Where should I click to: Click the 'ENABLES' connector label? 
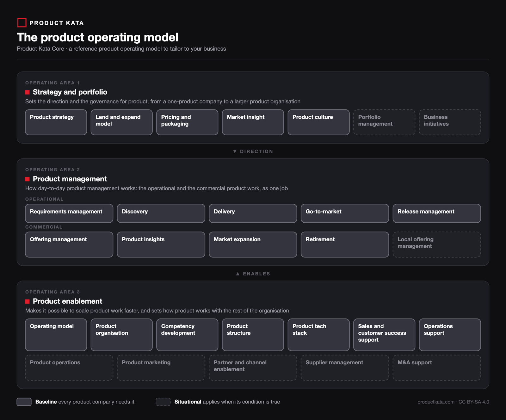tap(256, 274)
